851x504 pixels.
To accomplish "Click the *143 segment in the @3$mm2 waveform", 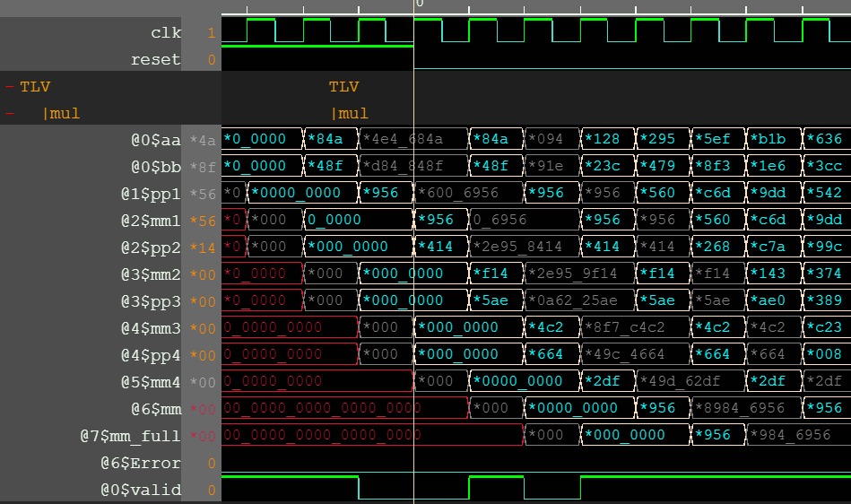I will pos(773,273).
